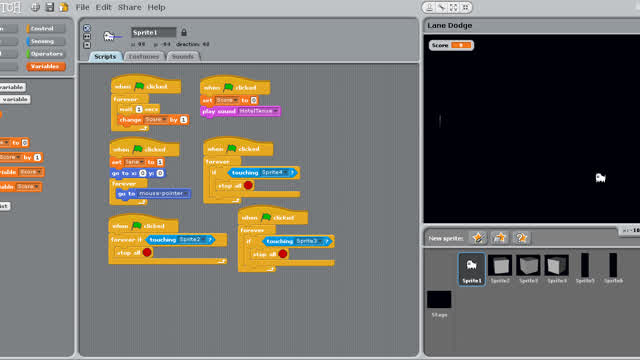
Task: Click the floppy disk save icon
Action: point(50,7)
